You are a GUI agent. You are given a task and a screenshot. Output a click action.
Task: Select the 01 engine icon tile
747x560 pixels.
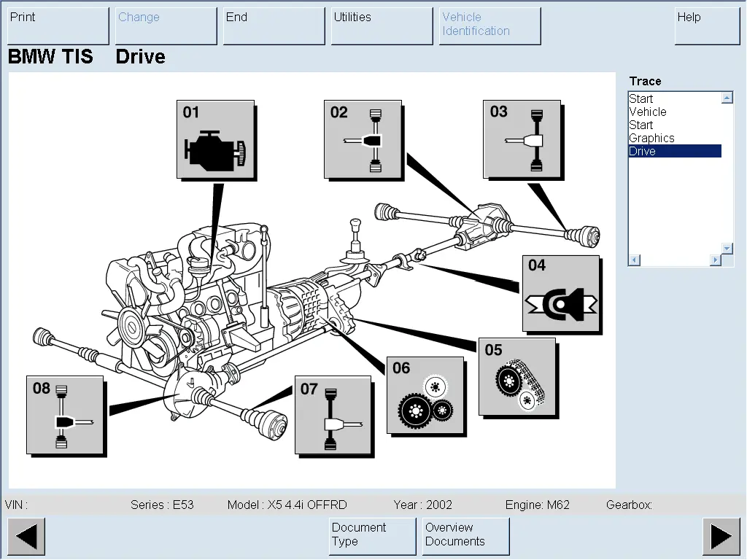coord(215,139)
